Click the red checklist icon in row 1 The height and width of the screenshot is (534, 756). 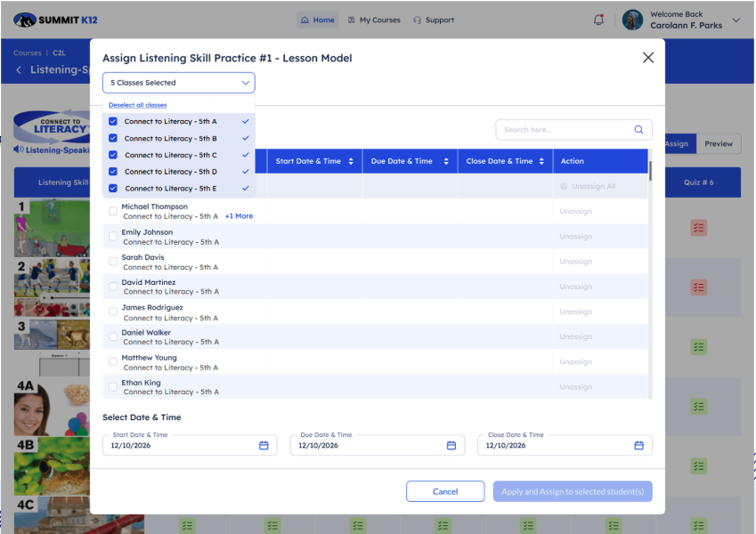(x=699, y=228)
